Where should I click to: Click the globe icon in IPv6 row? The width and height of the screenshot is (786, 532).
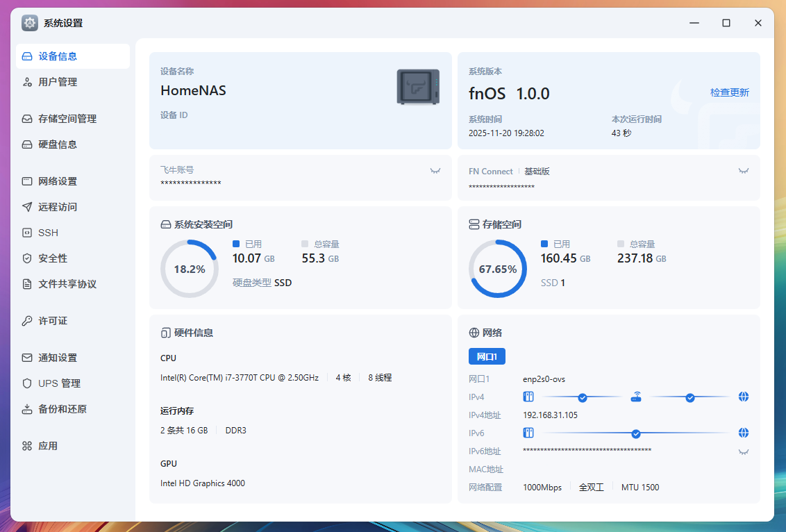[744, 433]
